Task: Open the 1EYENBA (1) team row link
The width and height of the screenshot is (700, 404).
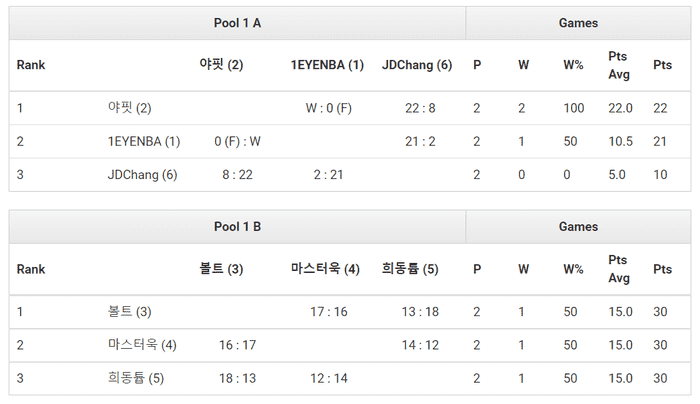Action: coord(143,141)
